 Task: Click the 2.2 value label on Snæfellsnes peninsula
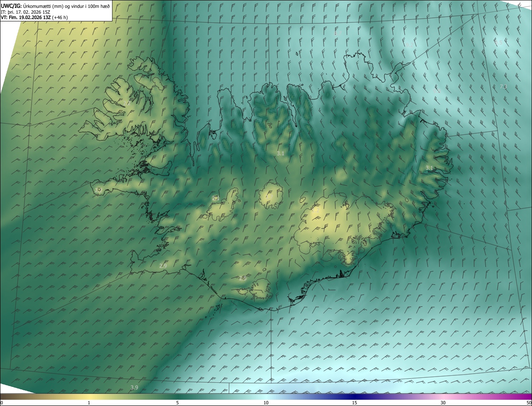[x=99, y=190]
